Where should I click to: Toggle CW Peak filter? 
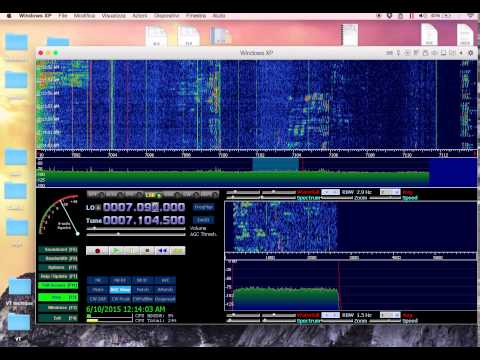(120, 299)
